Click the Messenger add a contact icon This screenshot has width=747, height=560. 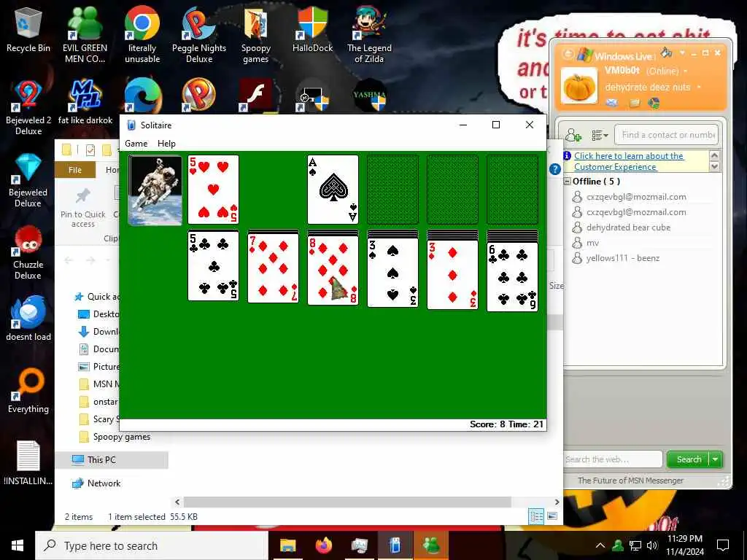(573, 136)
